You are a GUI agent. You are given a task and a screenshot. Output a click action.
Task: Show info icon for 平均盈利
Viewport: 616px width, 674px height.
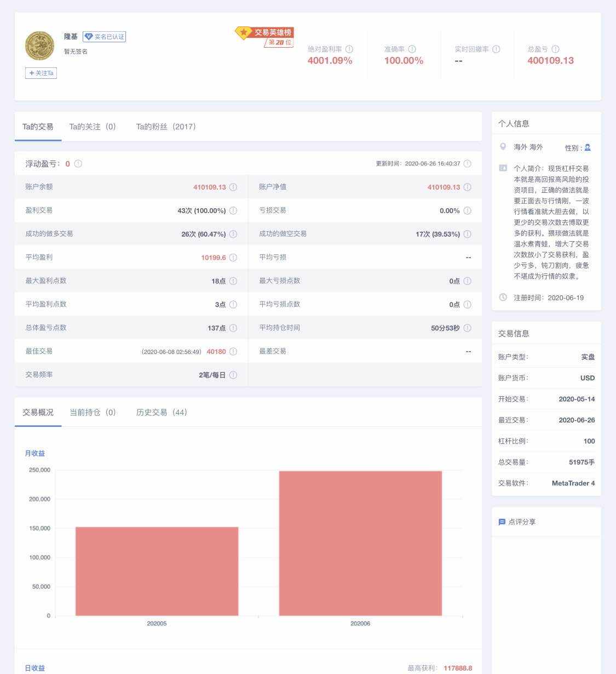click(233, 258)
